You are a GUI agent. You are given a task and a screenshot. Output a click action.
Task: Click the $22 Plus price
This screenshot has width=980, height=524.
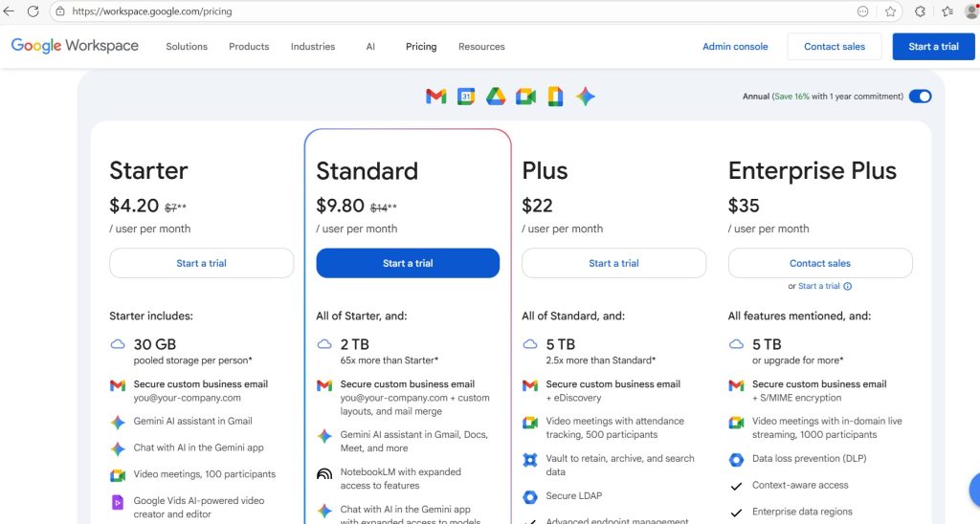click(x=538, y=206)
